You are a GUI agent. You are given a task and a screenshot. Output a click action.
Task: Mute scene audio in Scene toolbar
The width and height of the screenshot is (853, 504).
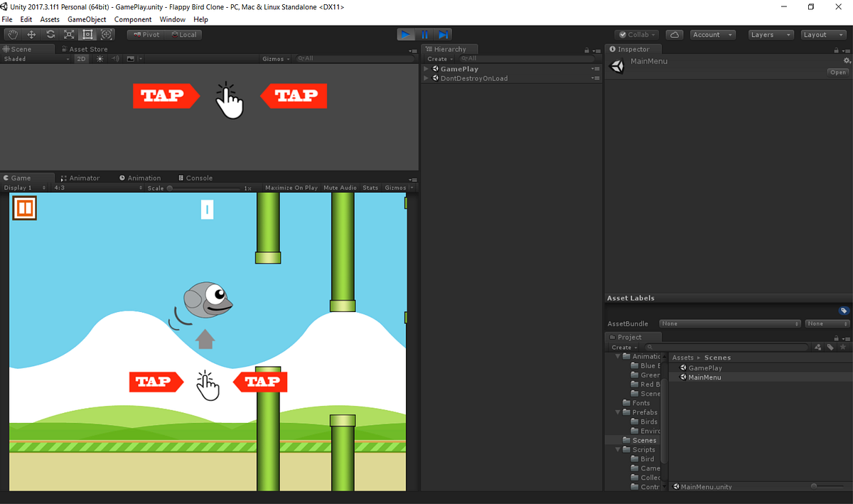coord(114,58)
